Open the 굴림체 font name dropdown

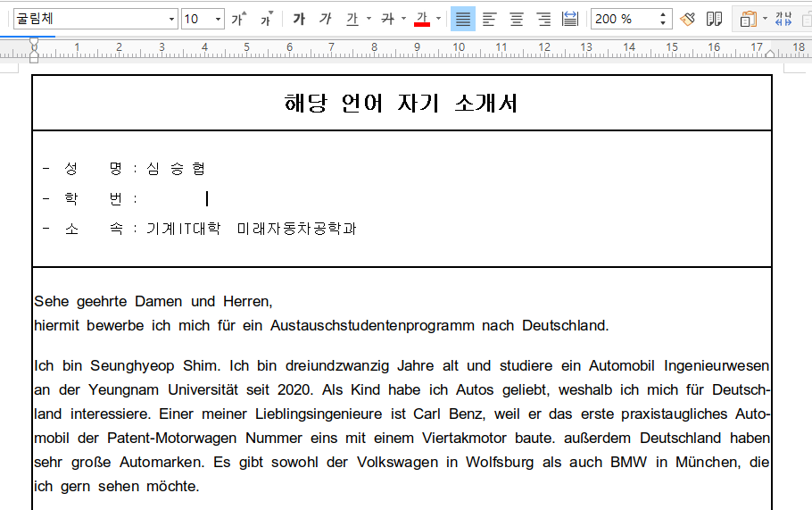[171, 19]
